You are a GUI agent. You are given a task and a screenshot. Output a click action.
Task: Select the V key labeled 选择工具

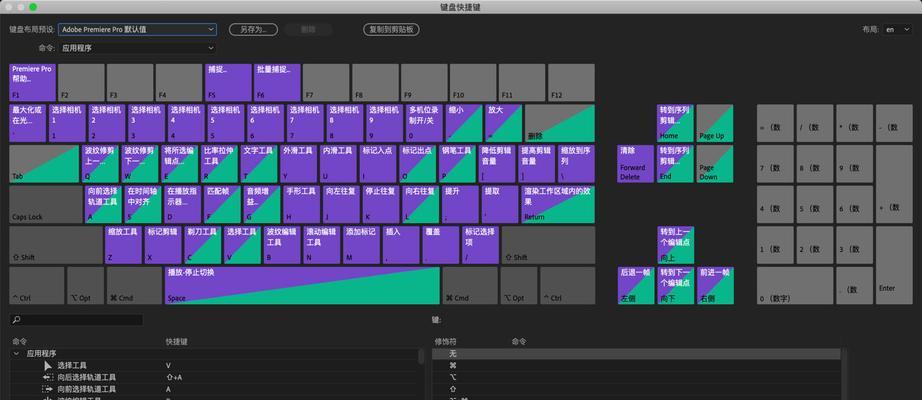(x=242, y=245)
